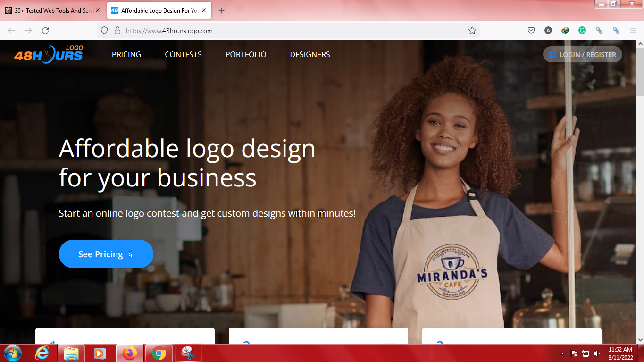
Task: Open Windows Explorer from taskbar
Action: click(x=71, y=353)
